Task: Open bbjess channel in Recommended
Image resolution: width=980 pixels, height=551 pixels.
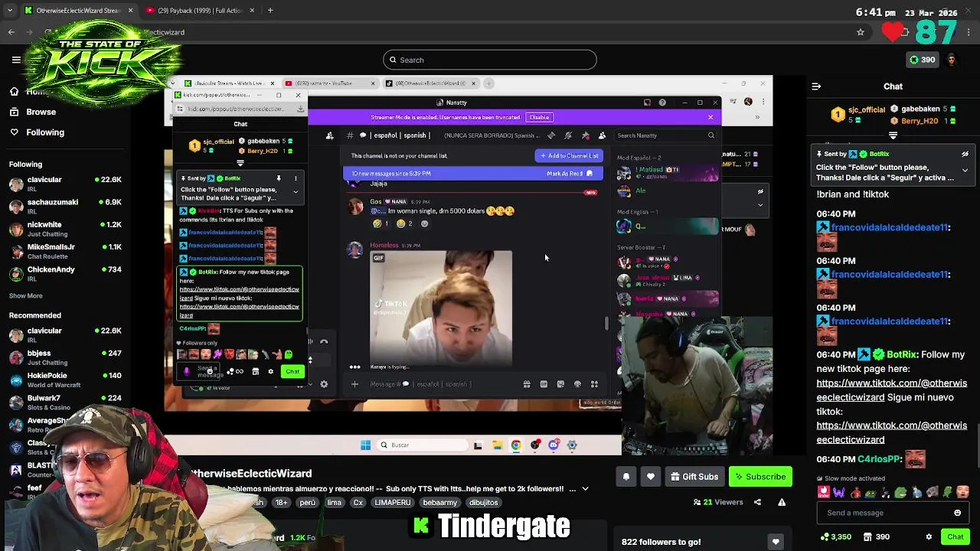Action: pos(65,357)
